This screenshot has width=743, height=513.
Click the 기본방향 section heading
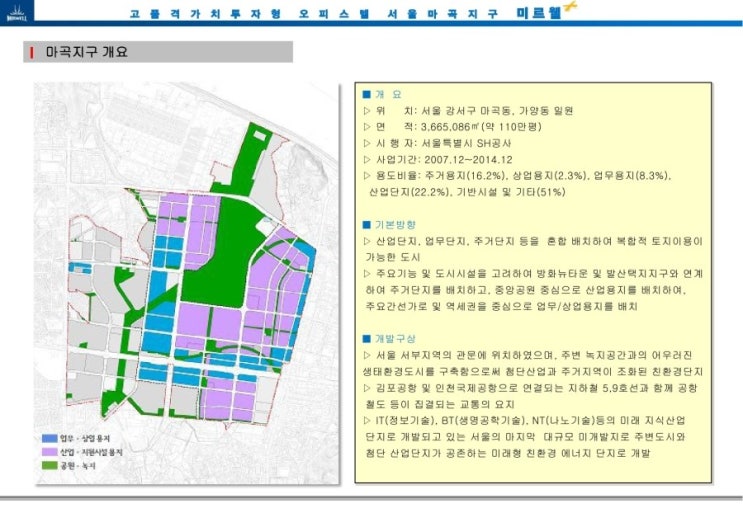pos(395,225)
